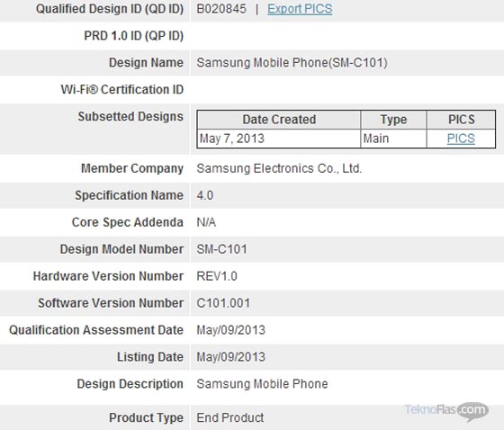This screenshot has width=504, height=430.
Task: Select Design Model Number value SM-C101
Action: coord(221,249)
